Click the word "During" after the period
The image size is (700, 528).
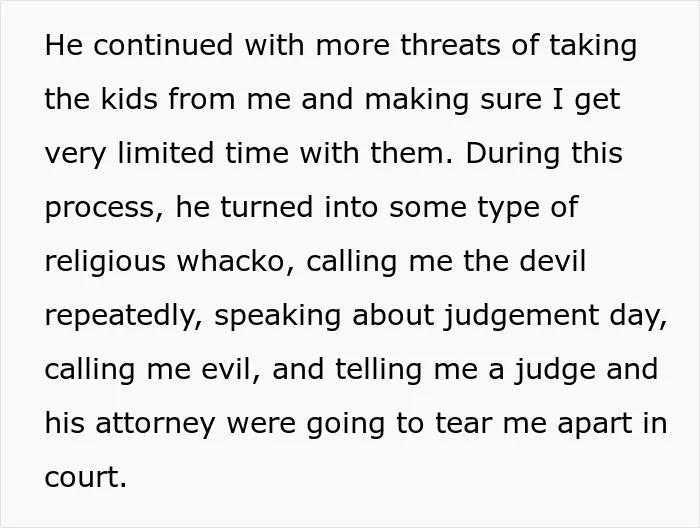coord(512,154)
